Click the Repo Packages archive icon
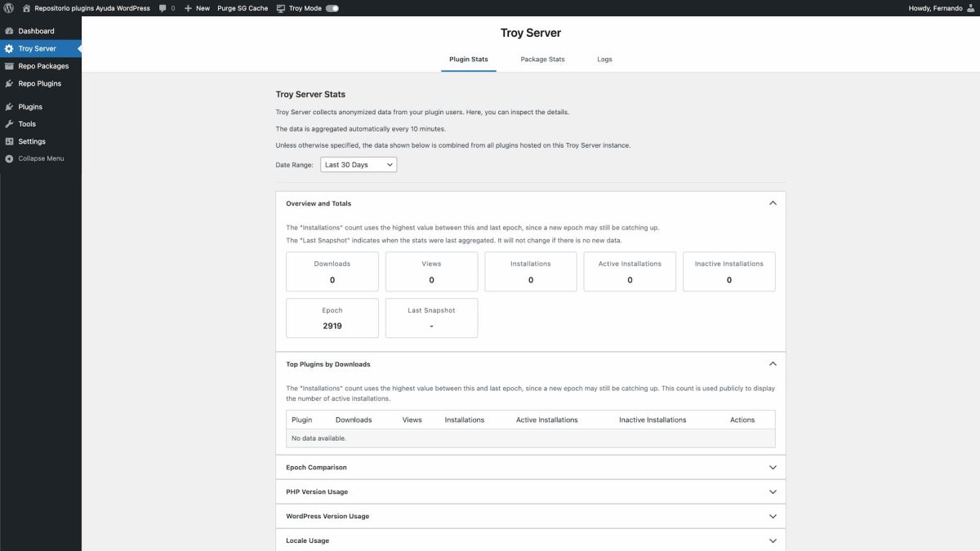Viewport: 980px width, 551px height. pyautogui.click(x=9, y=66)
